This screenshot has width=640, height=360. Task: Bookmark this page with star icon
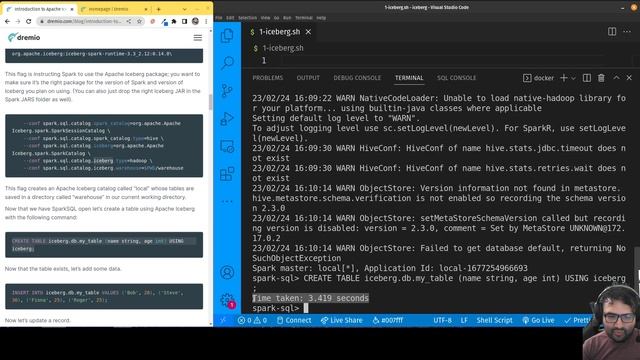pyautogui.click(x=139, y=21)
